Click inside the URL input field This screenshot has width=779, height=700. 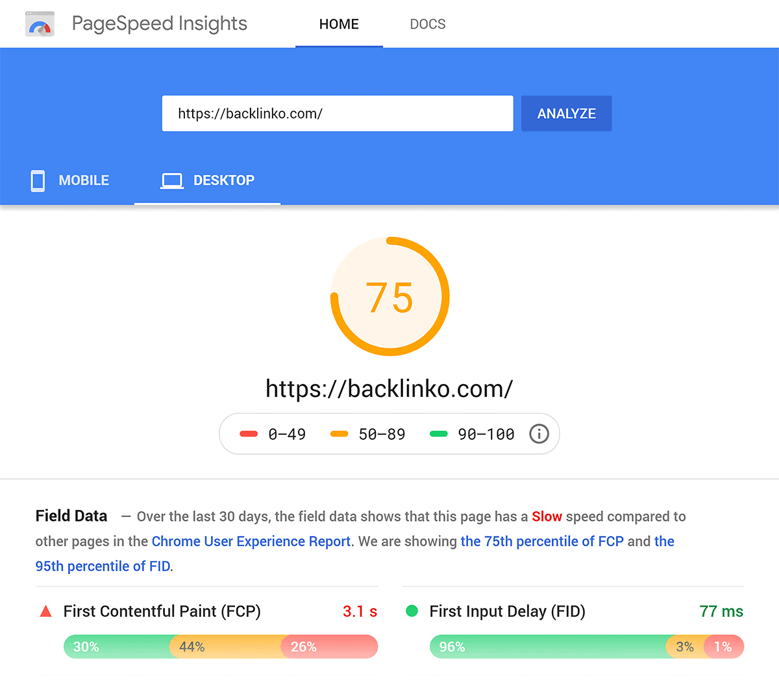[x=338, y=114]
